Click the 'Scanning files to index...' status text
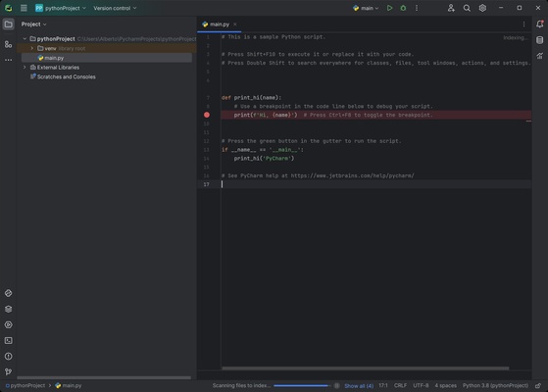The height and width of the screenshot is (392, 548). point(241,385)
